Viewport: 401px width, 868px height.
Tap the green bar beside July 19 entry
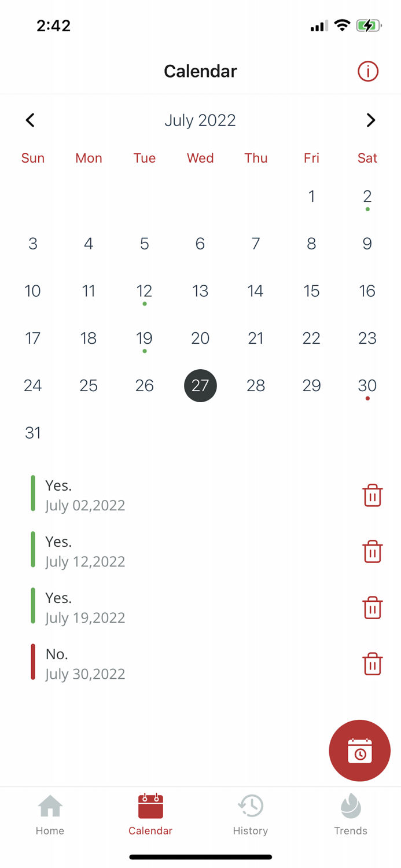pyautogui.click(x=34, y=608)
